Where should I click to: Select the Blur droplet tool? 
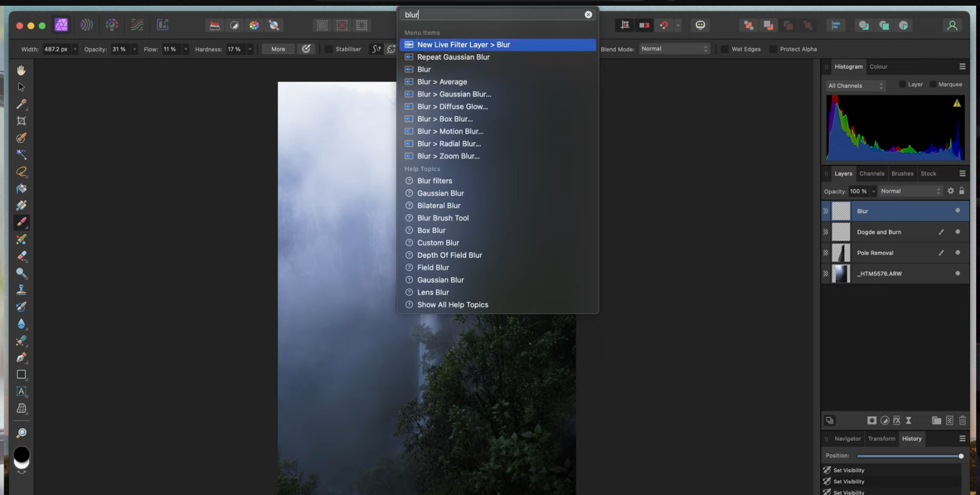[x=21, y=324]
